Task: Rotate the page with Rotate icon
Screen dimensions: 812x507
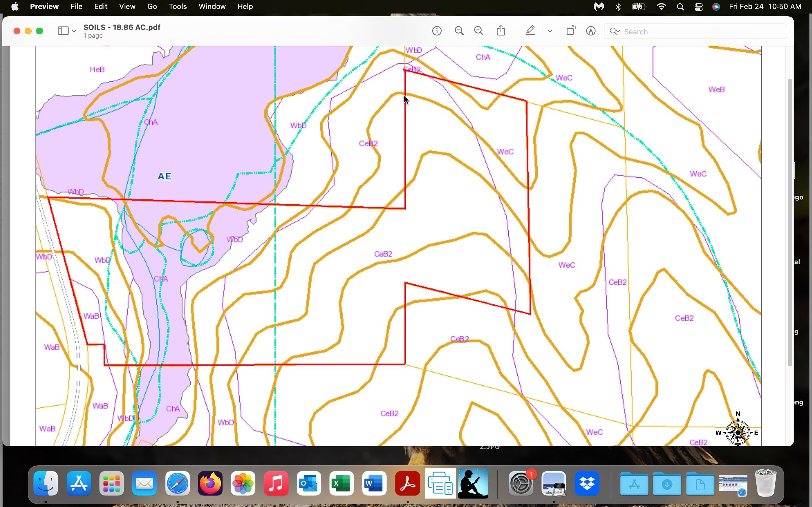Action: [x=571, y=30]
